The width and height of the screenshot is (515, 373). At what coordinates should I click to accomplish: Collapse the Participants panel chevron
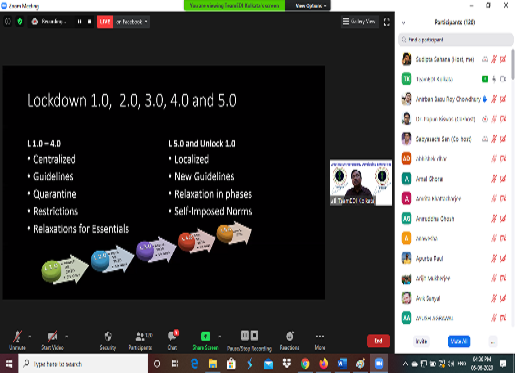pyautogui.click(x=404, y=23)
